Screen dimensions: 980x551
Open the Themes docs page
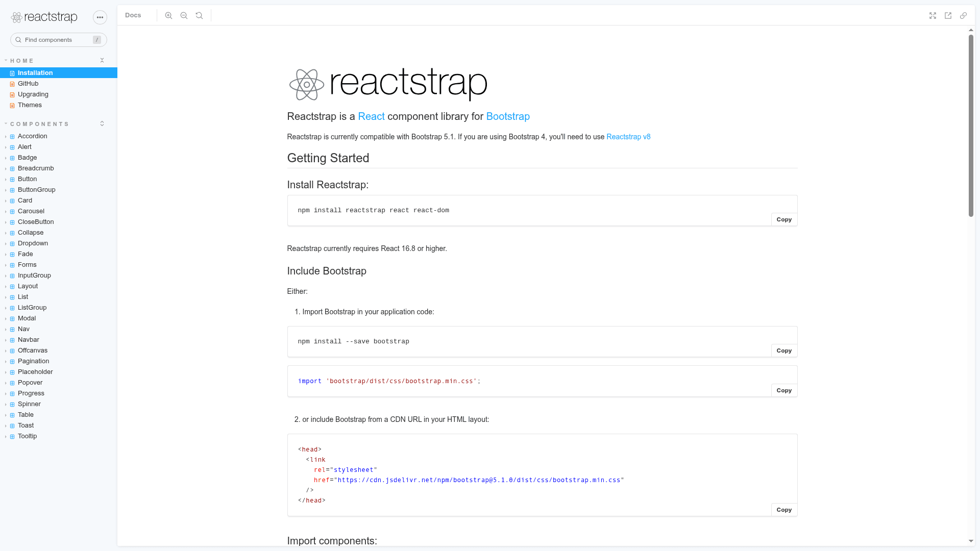59,105
